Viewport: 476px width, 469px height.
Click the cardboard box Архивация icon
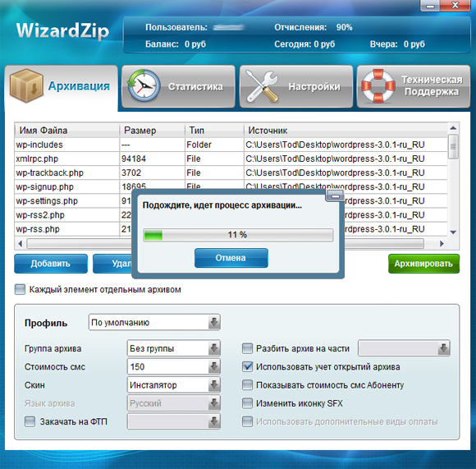pyautogui.click(x=26, y=85)
